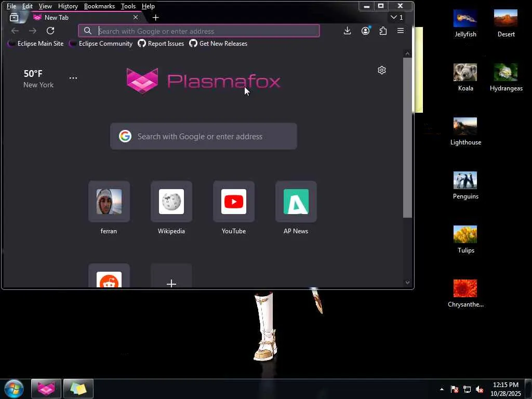
Task: Click Plasmafox taskbar button
Action: (x=46, y=389)
